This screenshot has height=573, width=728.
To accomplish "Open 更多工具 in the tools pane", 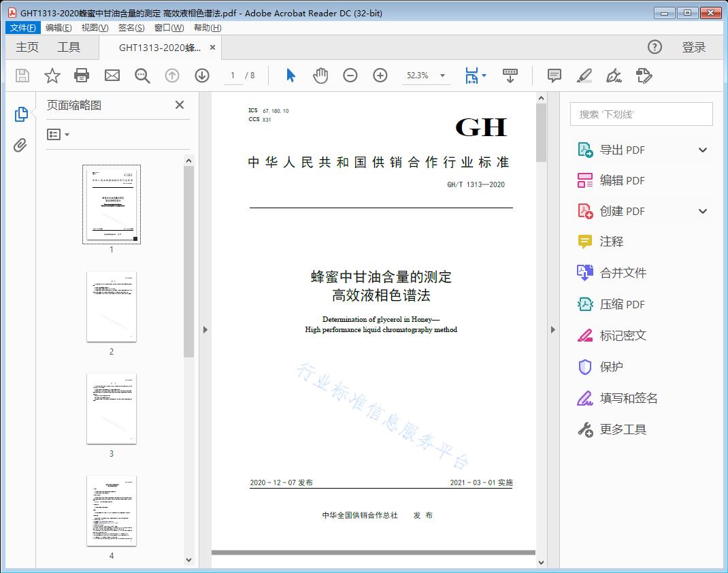I will [x=623, y=429].
